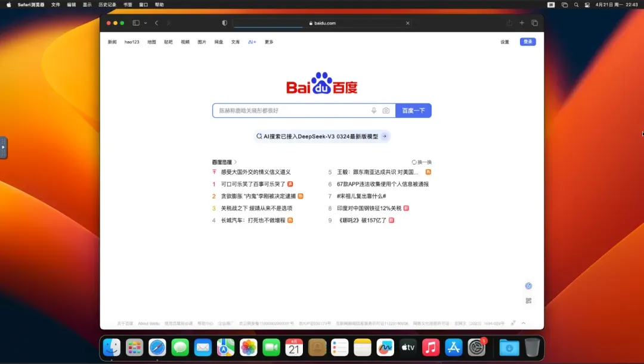
Task: Go back with the Safari back arrow
Action: [x=156, y=23]
